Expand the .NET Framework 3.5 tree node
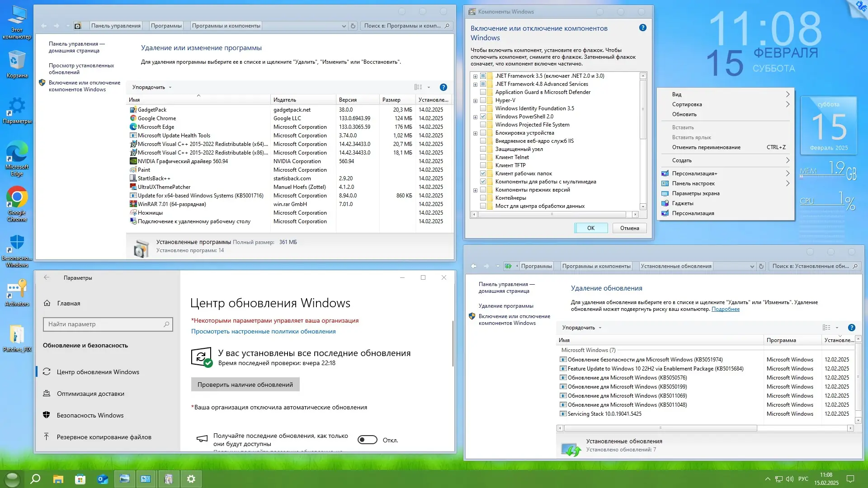Image resolution: width=868 pixels, height=488 pixels. pyautogui.click(x=475, y=75)
